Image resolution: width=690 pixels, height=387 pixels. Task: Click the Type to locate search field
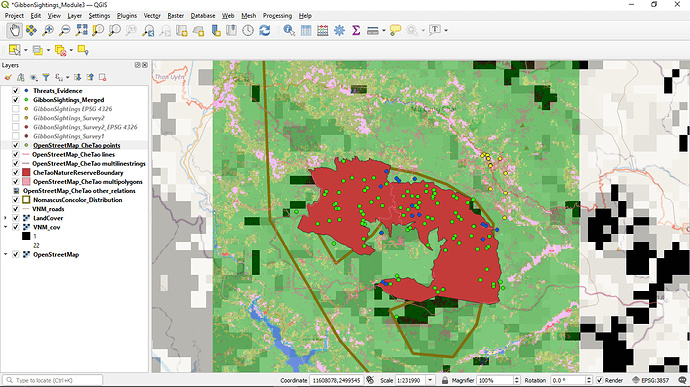tap(53, 380)
